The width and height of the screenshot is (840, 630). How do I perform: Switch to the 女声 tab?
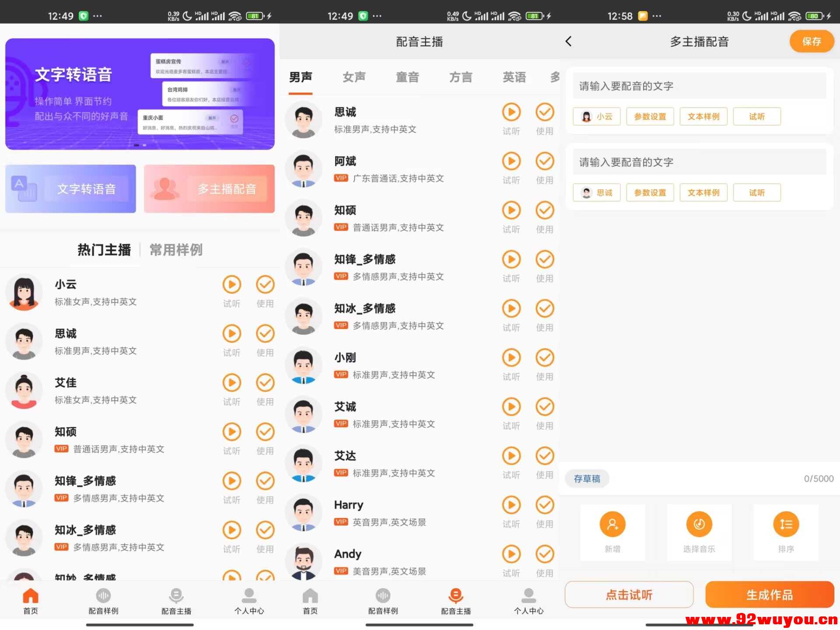click(354, 77)
